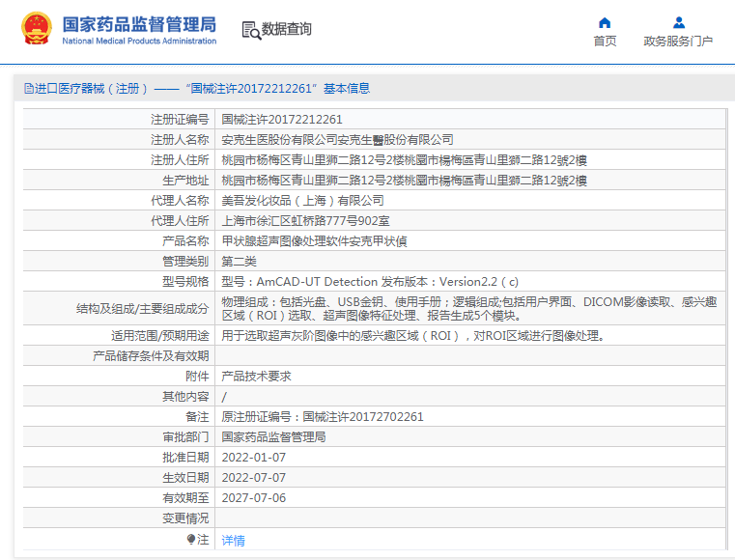This screenshot has width=735, height=560.
Task: Click expiry date 2027-07-06
Action: (x=254, y=497)
